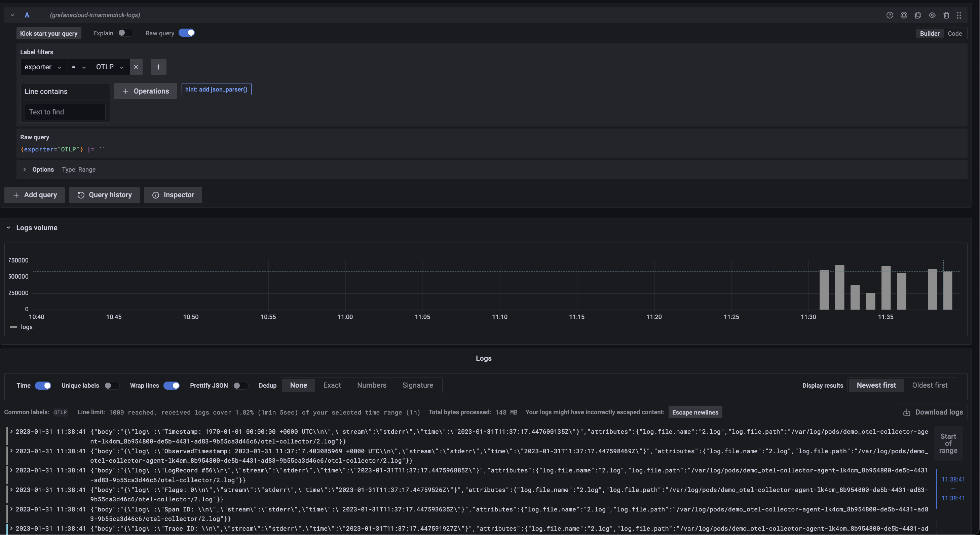
Task: Click the Line contains operation header
Action: point(65,91)
